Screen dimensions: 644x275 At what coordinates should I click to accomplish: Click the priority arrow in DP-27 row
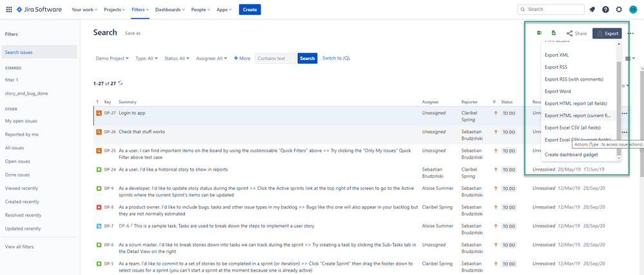click(x=496, y=113)
